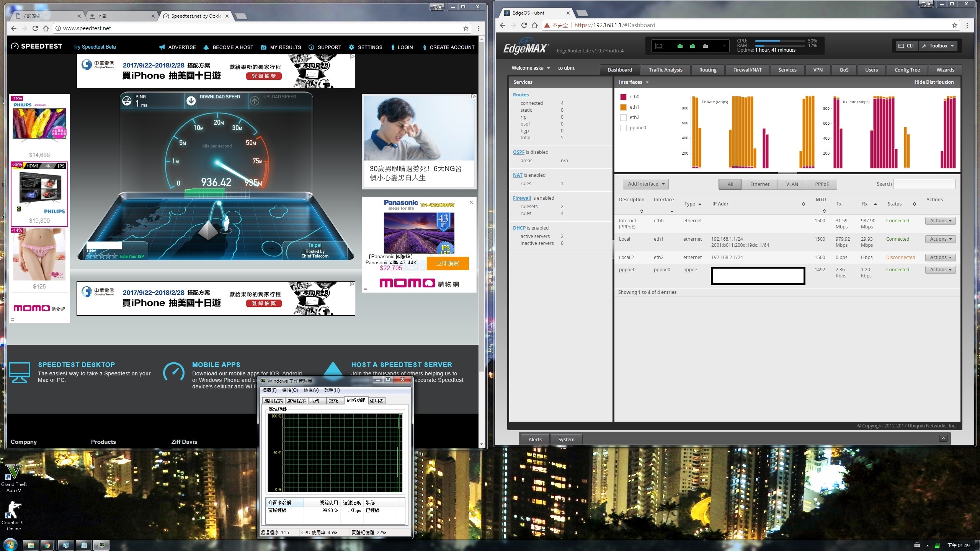Click the download speed arrow icon
Screen dimensions: 980x551
click(x=191, y=101)
